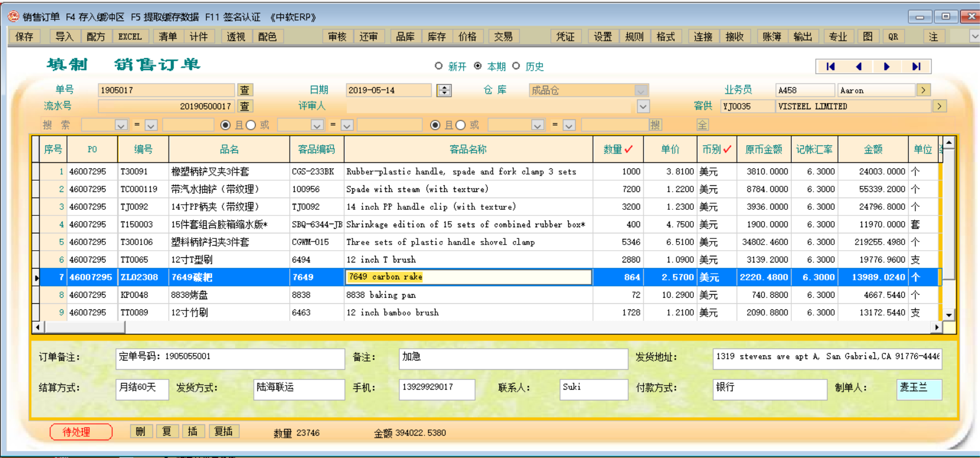Click the 插 insert row button
The height and width of the screenshot is (458, 980).
(x=192, y=431)
